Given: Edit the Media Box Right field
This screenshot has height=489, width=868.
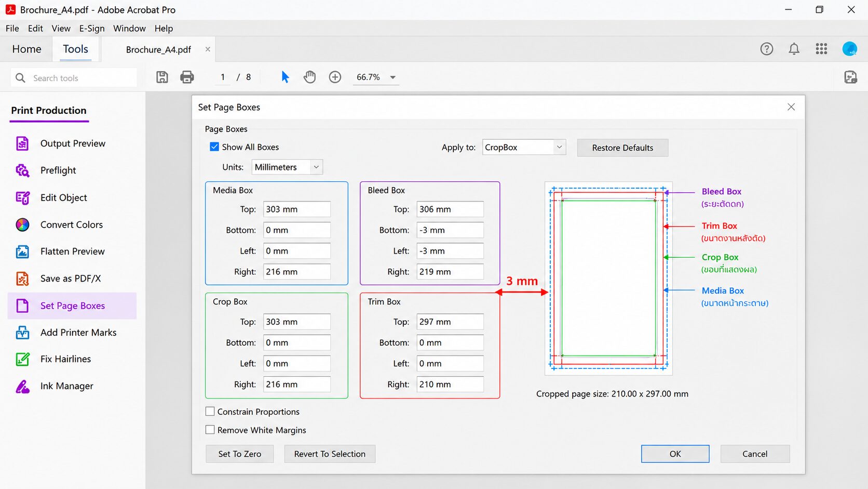Looking at the screenshot, I should click(297, 272).
